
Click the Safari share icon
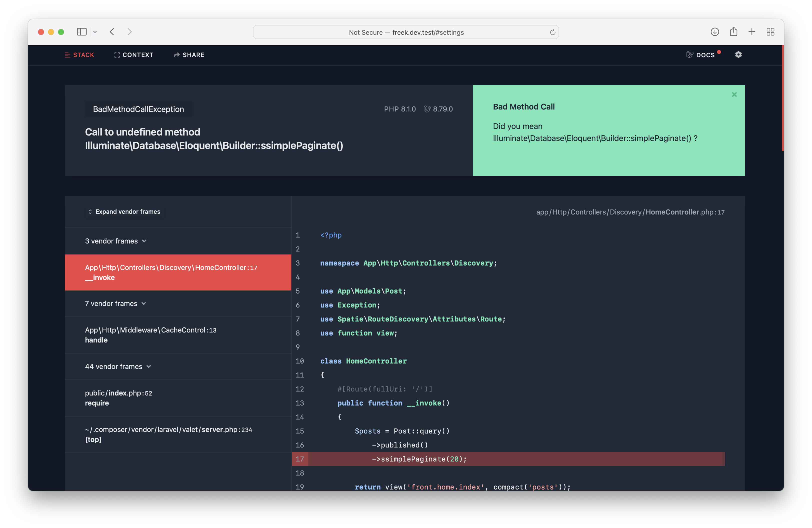tap(733, 32)
